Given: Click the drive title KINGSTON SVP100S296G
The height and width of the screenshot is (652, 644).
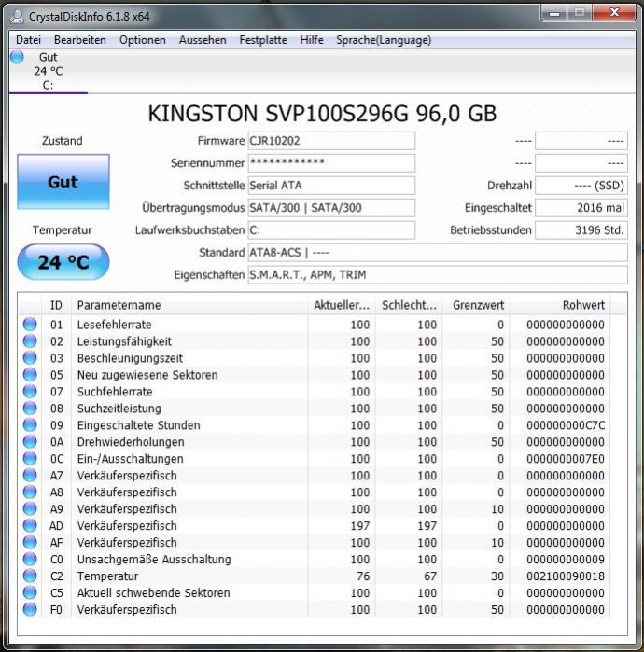Looking at the screenshot, I should [322, 114].
